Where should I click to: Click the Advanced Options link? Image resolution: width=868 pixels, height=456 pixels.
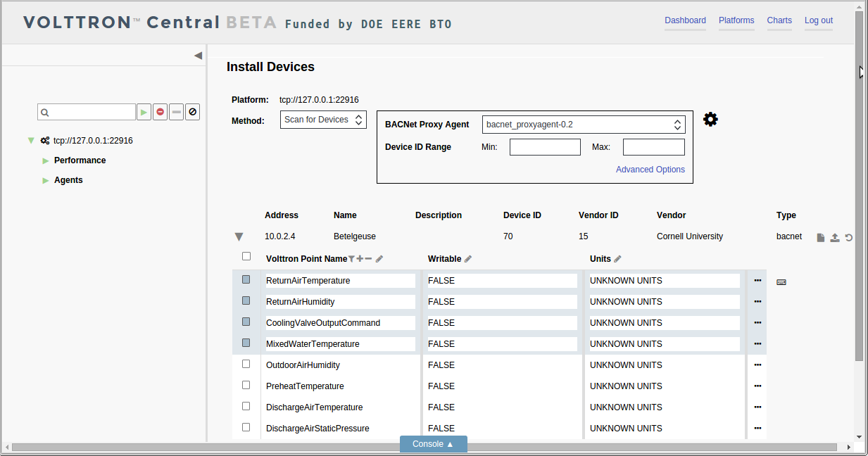pyautogui.click(x=650, y=170)
